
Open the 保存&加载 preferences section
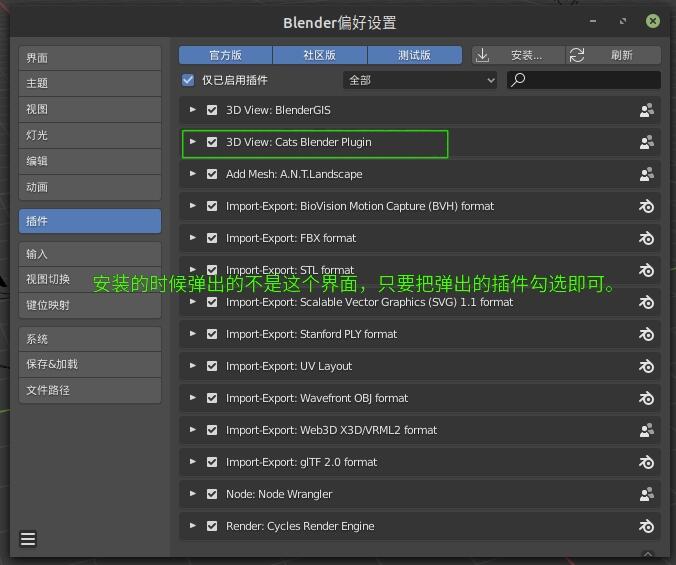point(90,365)
